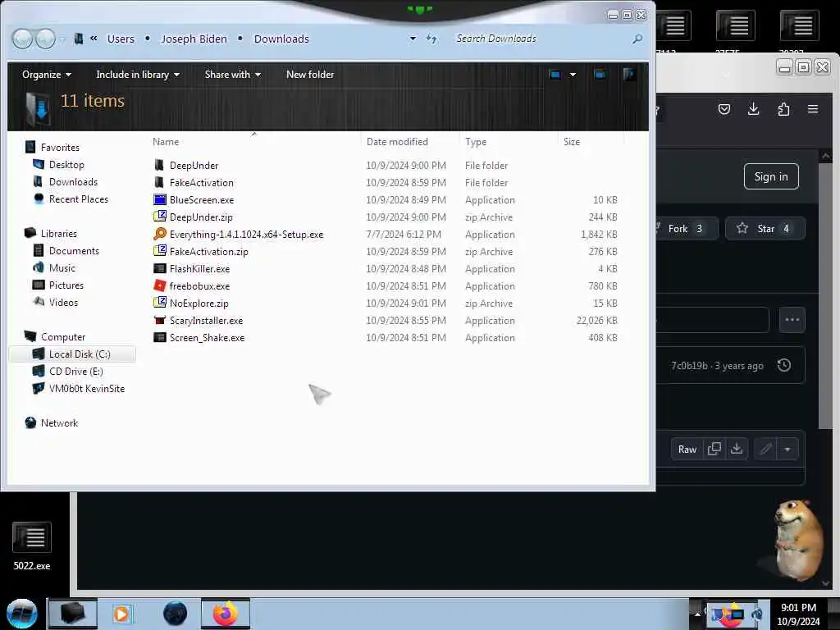Click the Joseph Biden breadcrumb segment
Screen dimensions: 840x630
point(194,39)
